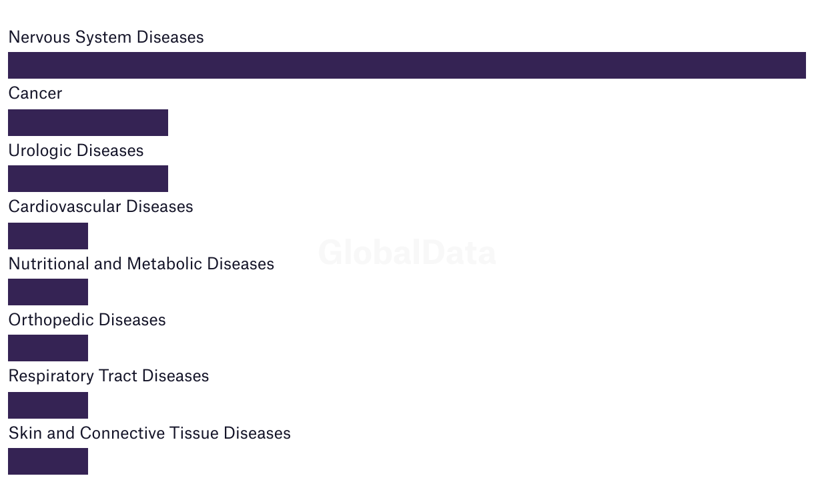This screenshot has width=814, height=504.
Task: Select the Orthopedic Diseases bar
Action: click(48, 348)
